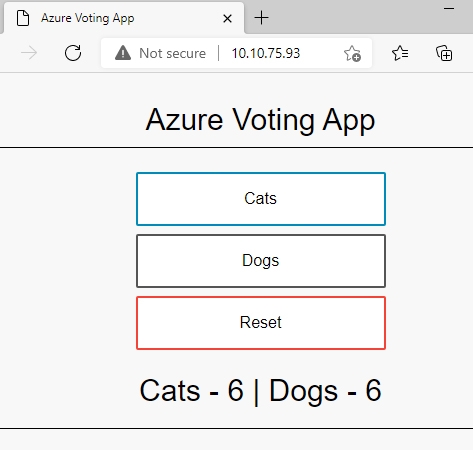Click the warning triangle security icon
473x450 pixels.
123,53
